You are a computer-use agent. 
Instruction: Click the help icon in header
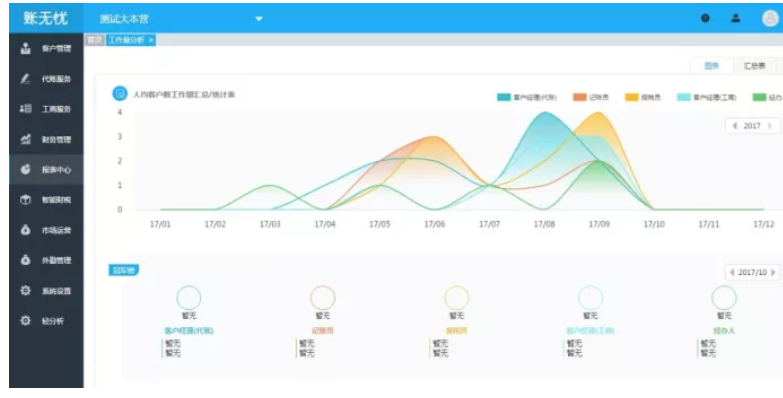[x=705, y=18]
